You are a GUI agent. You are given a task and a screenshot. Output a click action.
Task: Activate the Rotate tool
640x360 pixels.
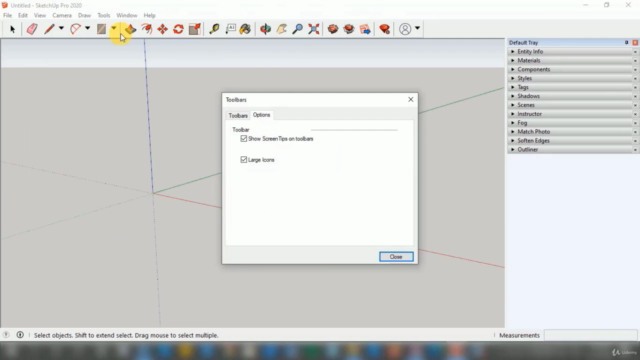tap(178, 29)
